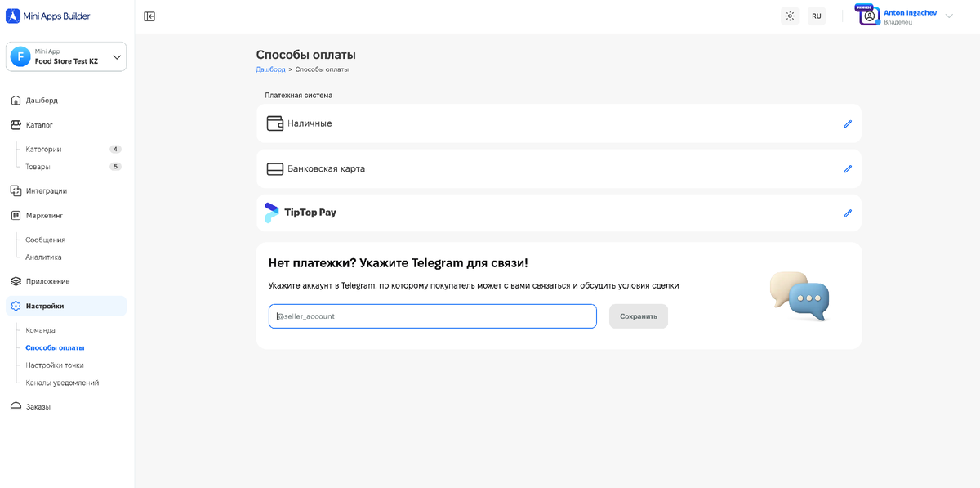Toggle light/dark theme with sun icon

click(x=789, y=16)
